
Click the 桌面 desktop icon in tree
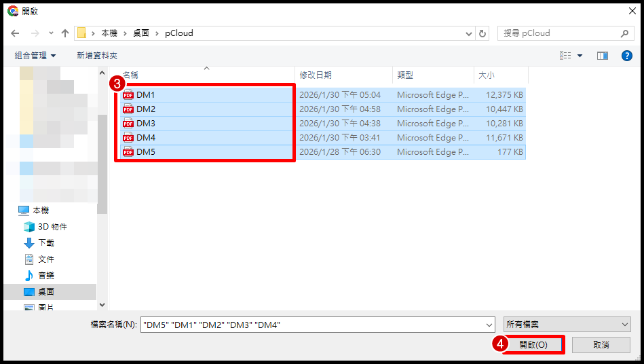tap(29, 292)
